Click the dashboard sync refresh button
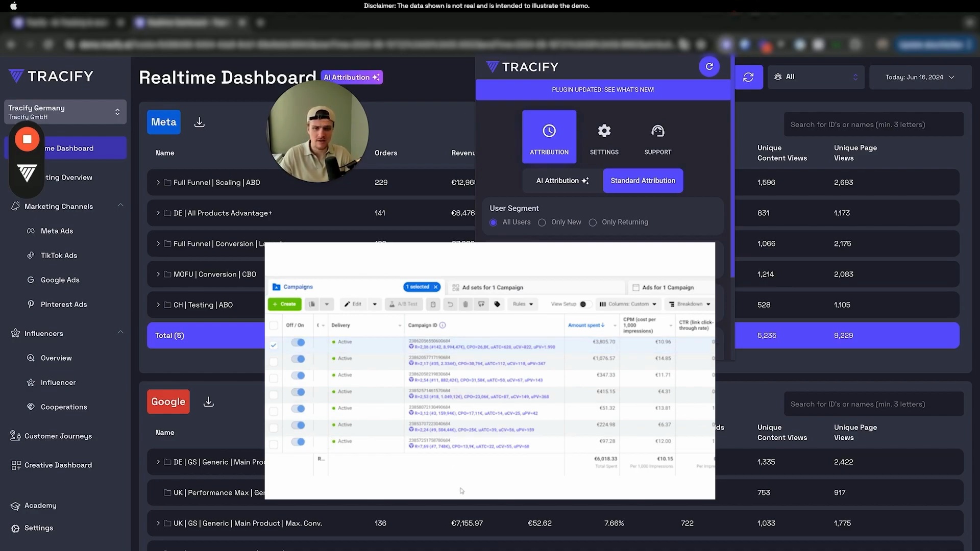 pos(748,77)
